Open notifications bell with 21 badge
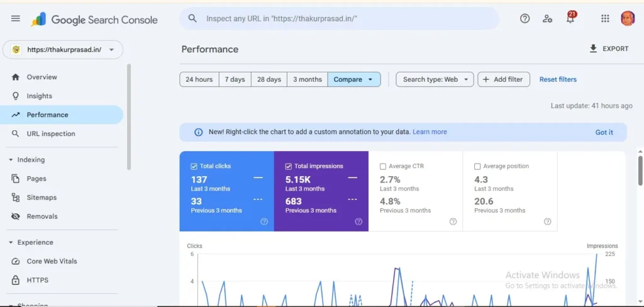Viewport: 644px width, 307px height. [570, 18]
